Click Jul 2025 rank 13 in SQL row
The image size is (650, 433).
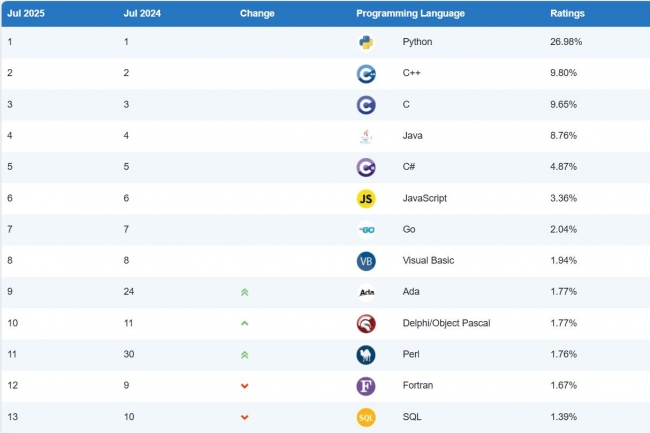coord(12,416)
